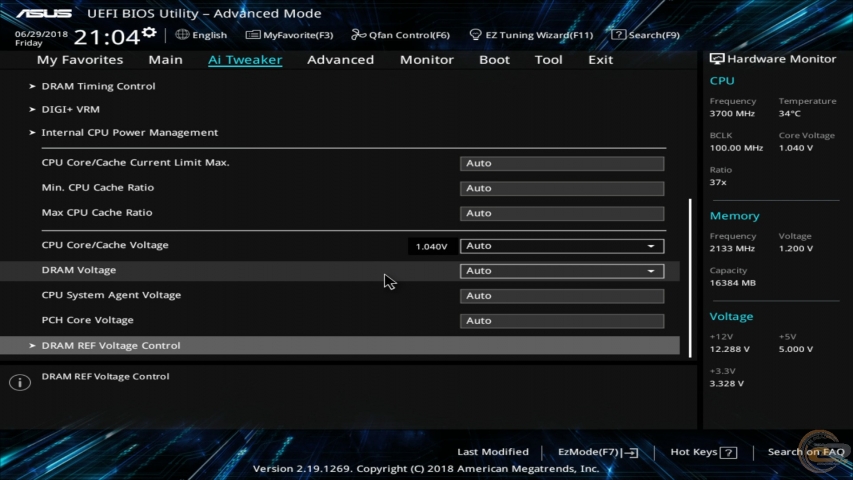
Task: Click the CPU Core/Cache Voltage label
Action: [105, 245]
